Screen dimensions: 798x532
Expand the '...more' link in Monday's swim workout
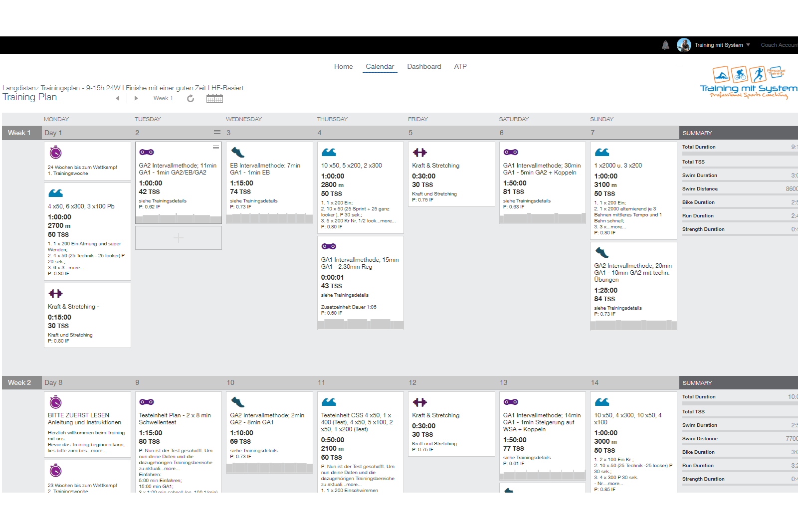(x=76, y=268)
